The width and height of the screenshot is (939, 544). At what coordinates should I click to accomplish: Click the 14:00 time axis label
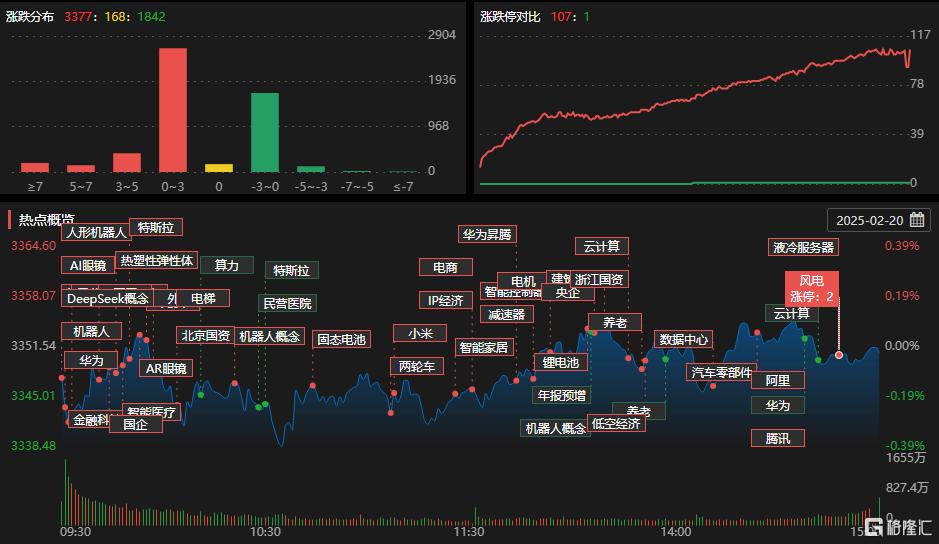pos(676,531)
